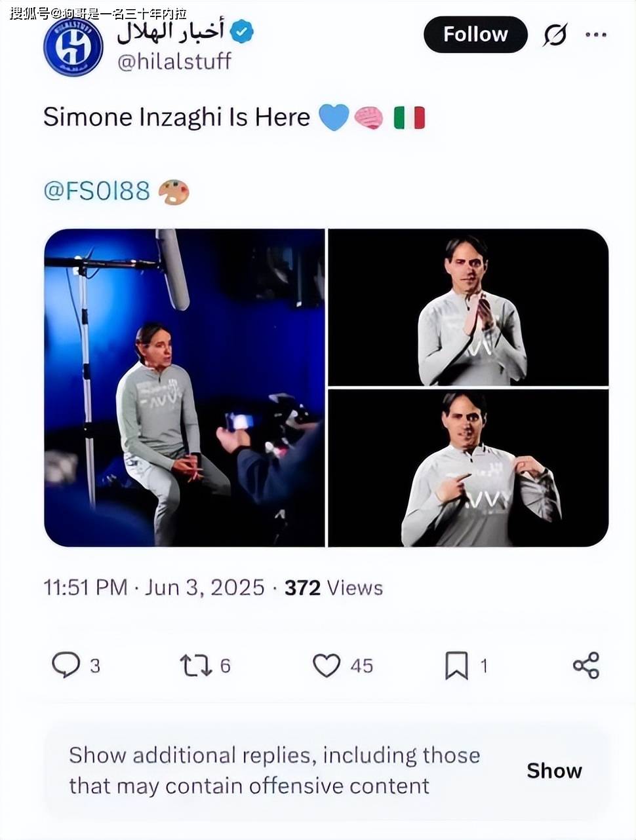Click the 11:51 PM Jun 3, 2025 timestamp
This screenshot has width=636, height=840.
154,587
